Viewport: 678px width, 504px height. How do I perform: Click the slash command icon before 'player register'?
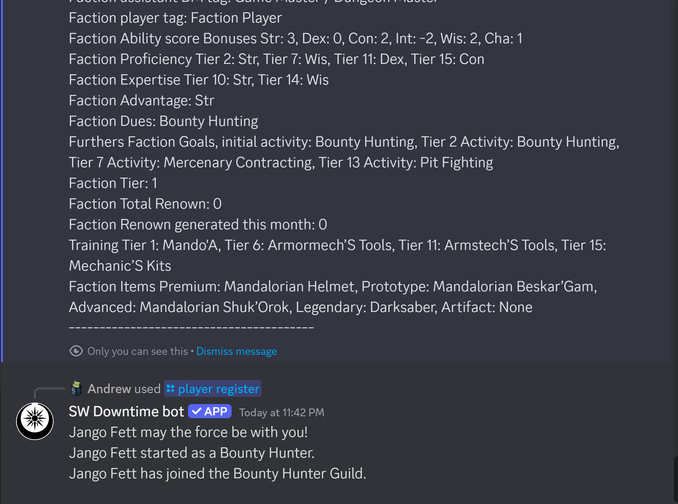point(170,388)
